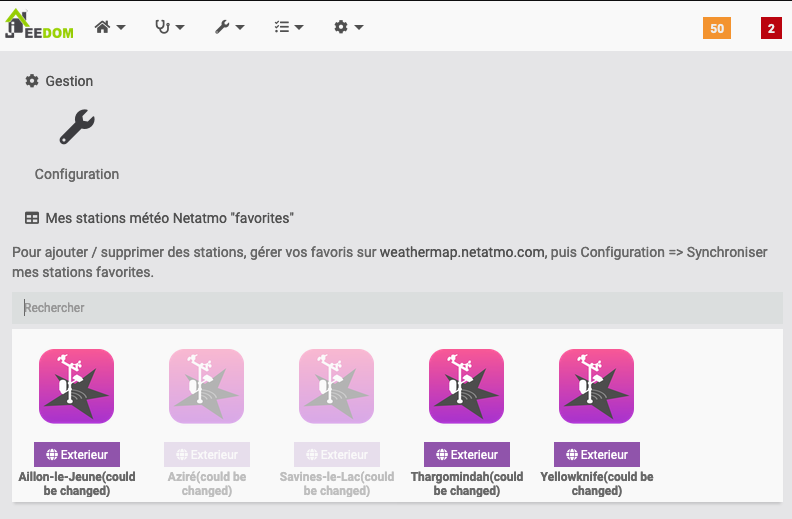
Task: Click the Configuration text label
Action: coord(77,174)
